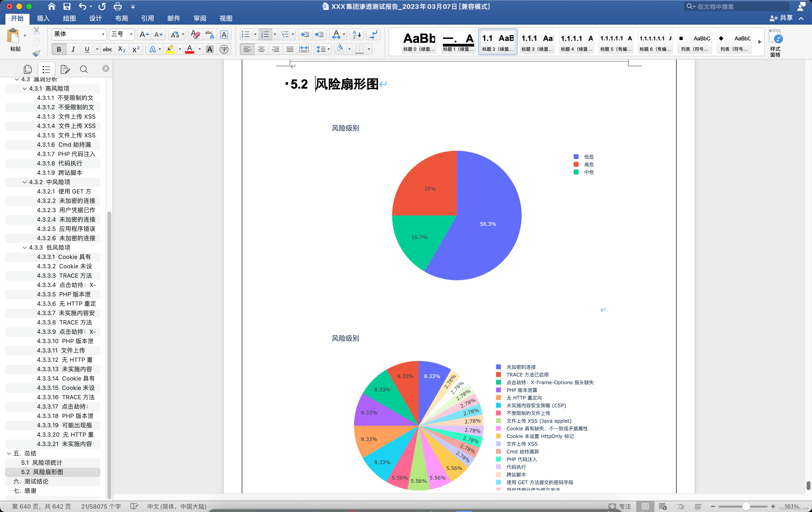This screenshot has width=812, height=512.
Task: Decrease font size with the smaller A
Action: click(158, 34)
